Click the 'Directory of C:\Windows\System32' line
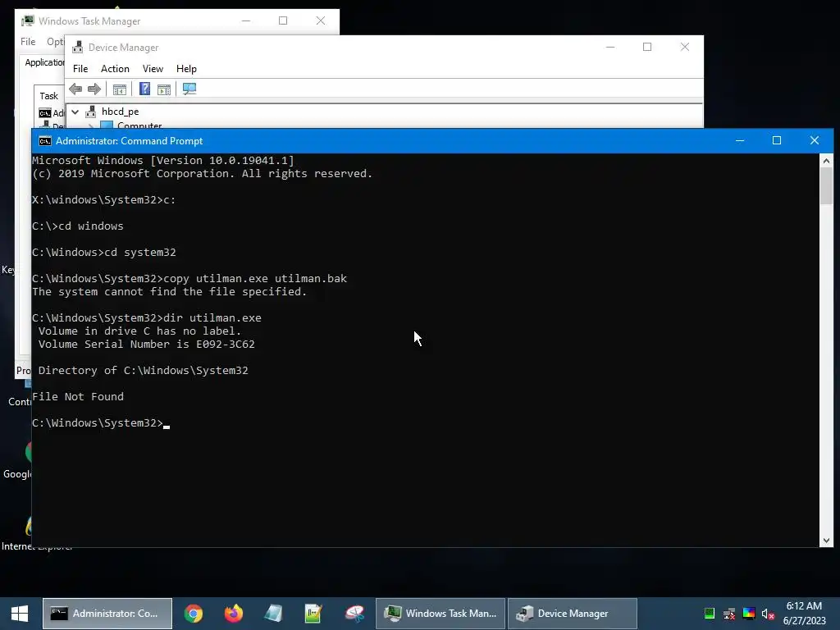Image resolution: width=840 pixels, height=630 pixels. [x=143, y=370]
